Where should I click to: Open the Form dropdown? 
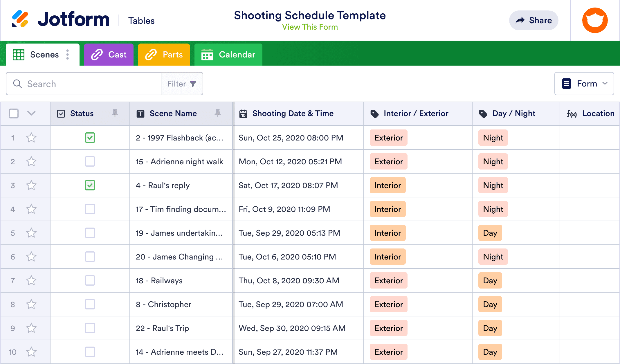584,84
